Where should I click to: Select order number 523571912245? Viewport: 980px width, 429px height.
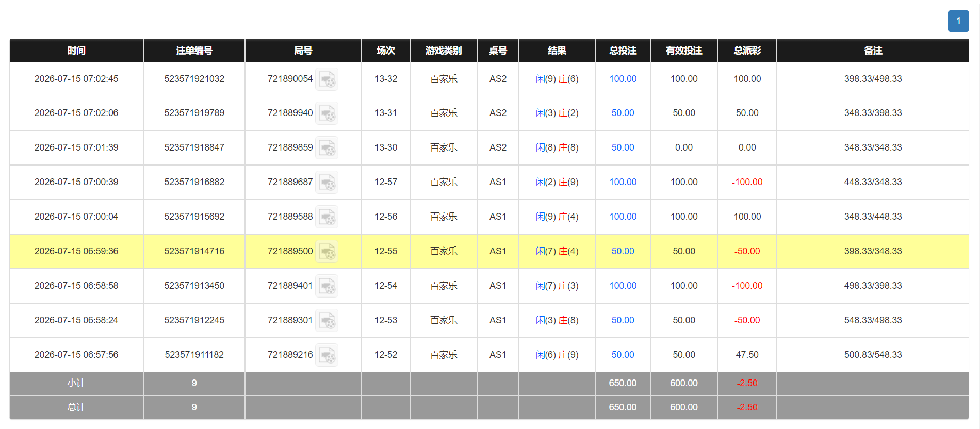pyautogui.click(x=194, y=320)
